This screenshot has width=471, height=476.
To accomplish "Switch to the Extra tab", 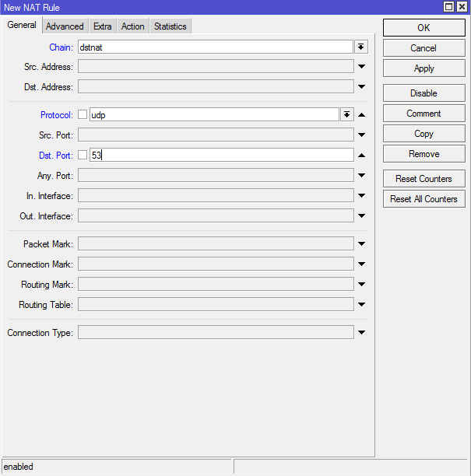I will 103,26.
